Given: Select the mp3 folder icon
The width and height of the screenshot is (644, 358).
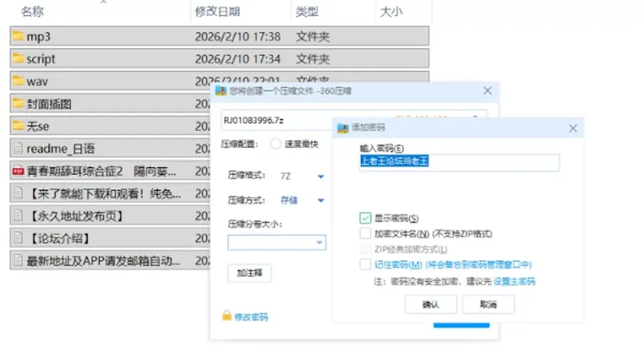Looking at the screenshot, I should (x=18, y=36).
